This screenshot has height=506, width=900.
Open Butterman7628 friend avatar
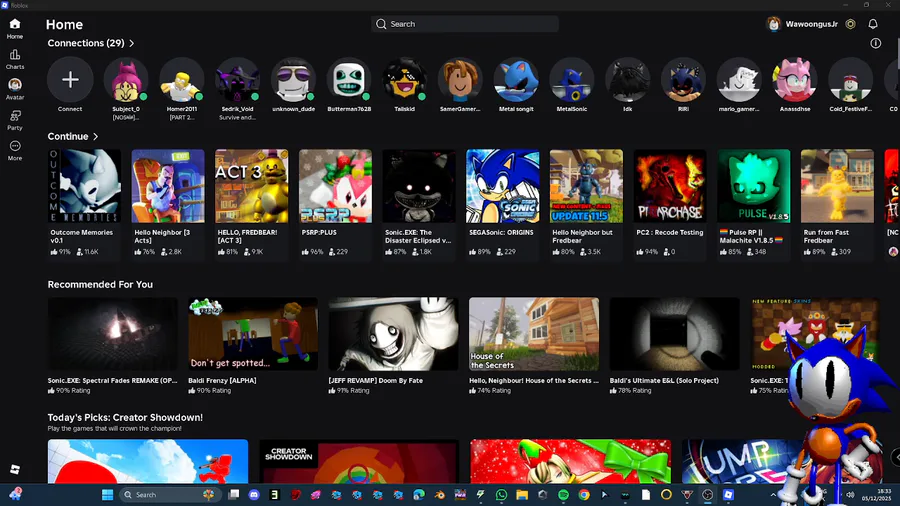pyautogui.click(x=349, y=80)
